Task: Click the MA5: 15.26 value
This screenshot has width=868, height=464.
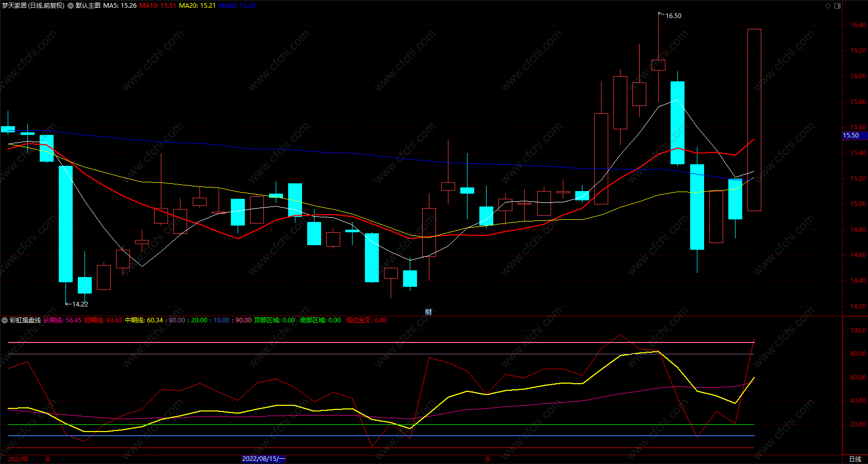Action: [x=120, y=6]
